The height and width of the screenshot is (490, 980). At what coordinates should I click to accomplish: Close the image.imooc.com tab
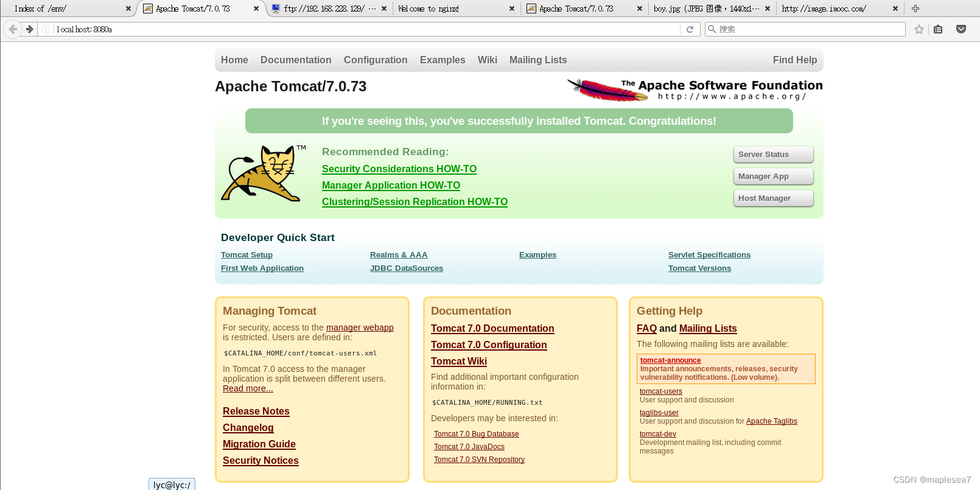[895, 9]
